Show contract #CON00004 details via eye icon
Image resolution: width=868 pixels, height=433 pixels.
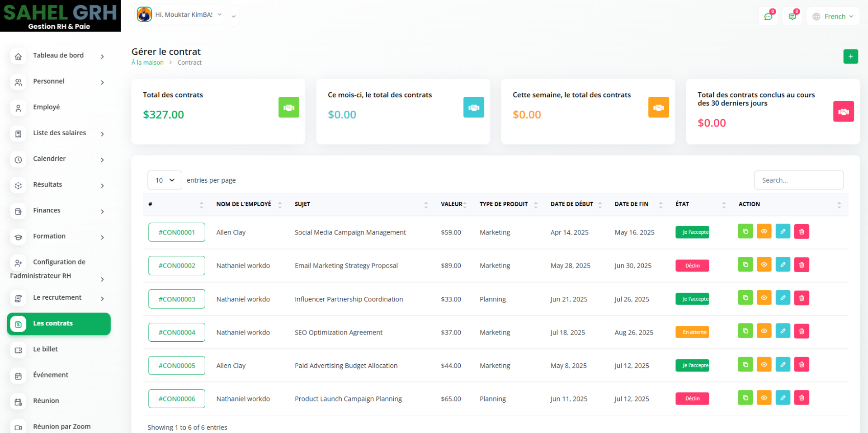coord(764,331)
